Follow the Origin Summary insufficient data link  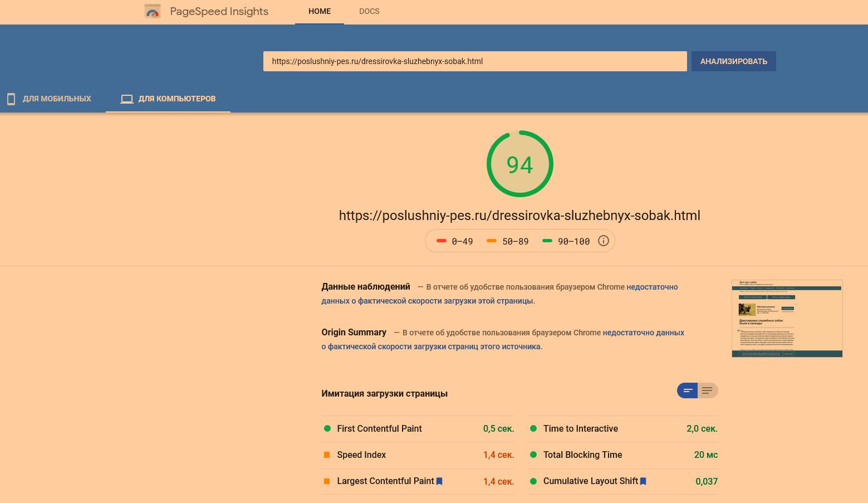(x=503, y=339)
